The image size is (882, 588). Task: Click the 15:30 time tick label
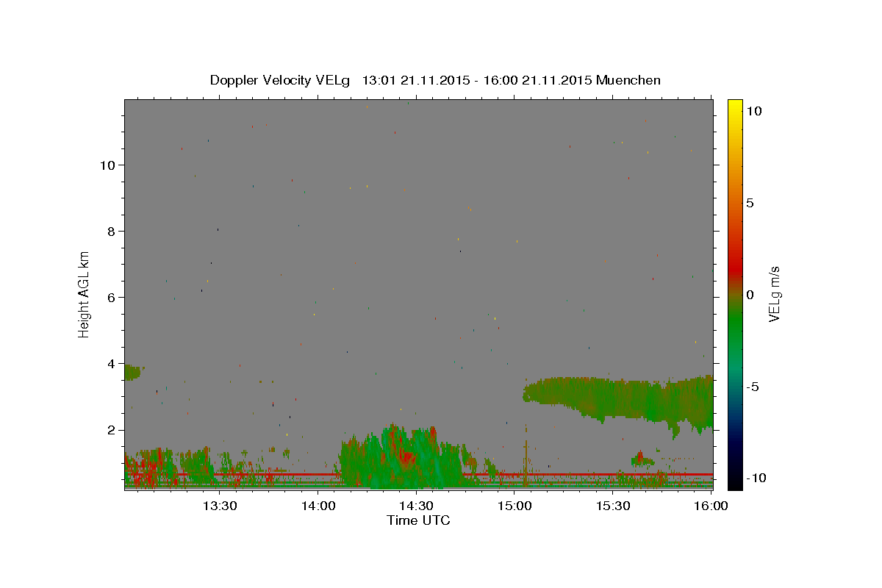(613, 506)
